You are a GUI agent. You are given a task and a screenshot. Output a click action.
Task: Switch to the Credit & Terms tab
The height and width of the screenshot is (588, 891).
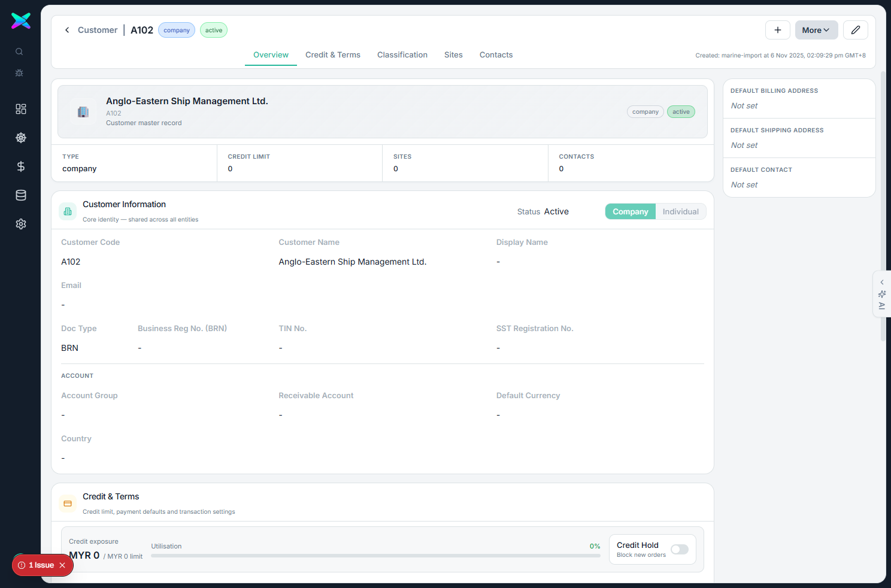click(333, 54)
